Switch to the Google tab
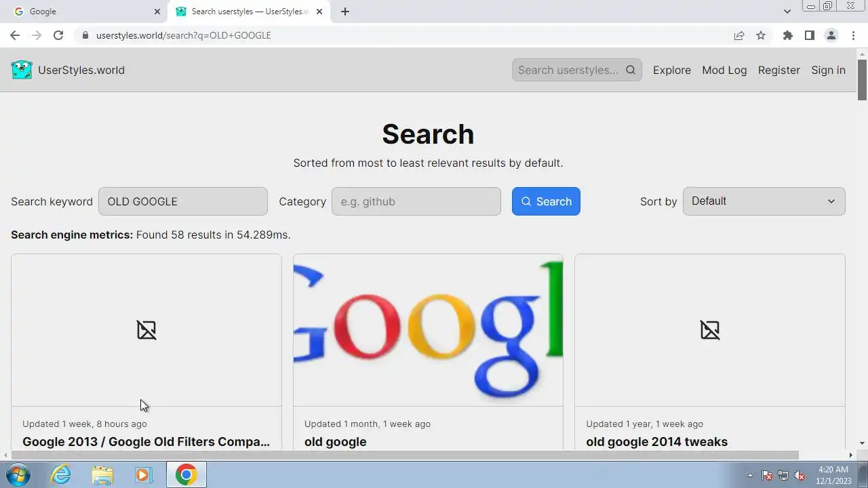Screen dimensions: 868x488 coord(85,12)
